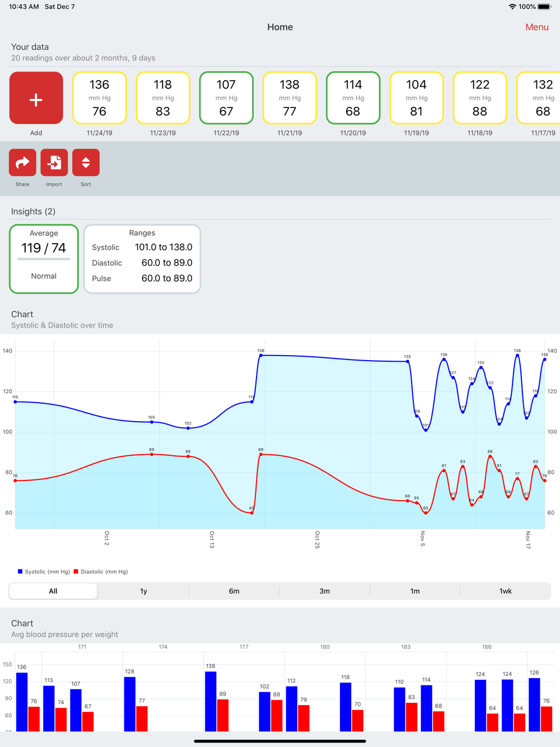This screenshot has height=747, width=560.
Task: Tap the Insights (2) section heading
Action: click(x=34, y=211)
